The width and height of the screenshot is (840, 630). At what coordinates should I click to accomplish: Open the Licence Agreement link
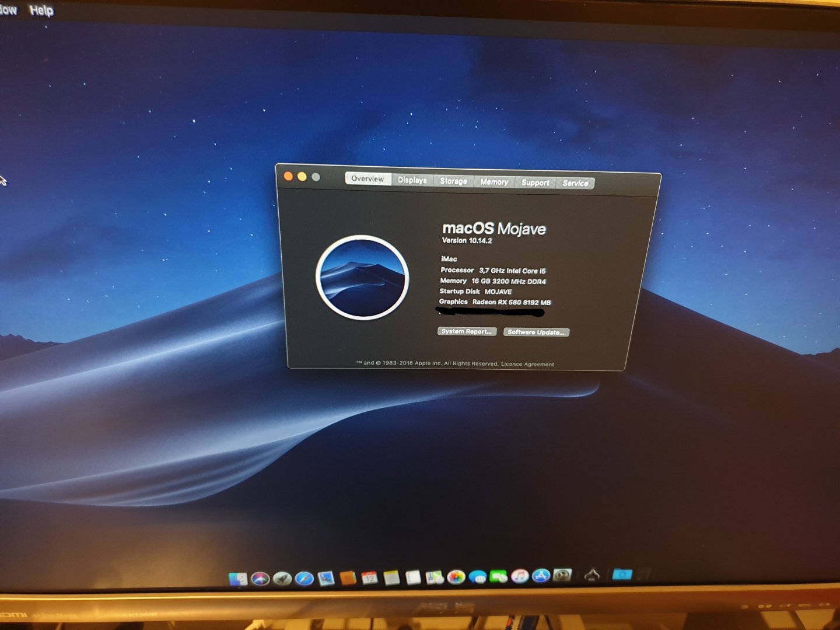click(527, 364)
